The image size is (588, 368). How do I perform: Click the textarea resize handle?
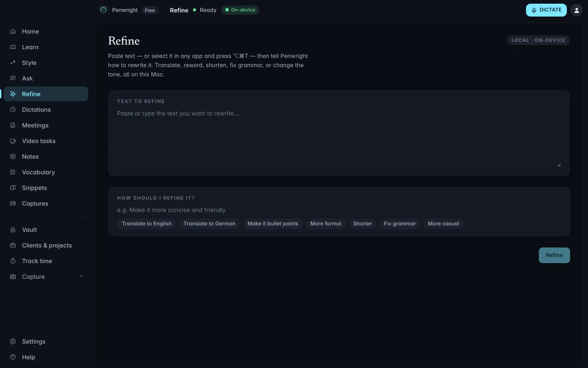559,165
